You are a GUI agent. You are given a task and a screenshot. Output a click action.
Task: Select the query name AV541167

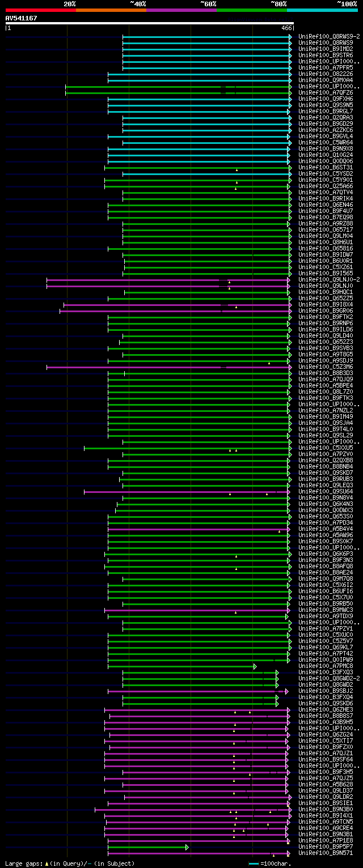22,18
